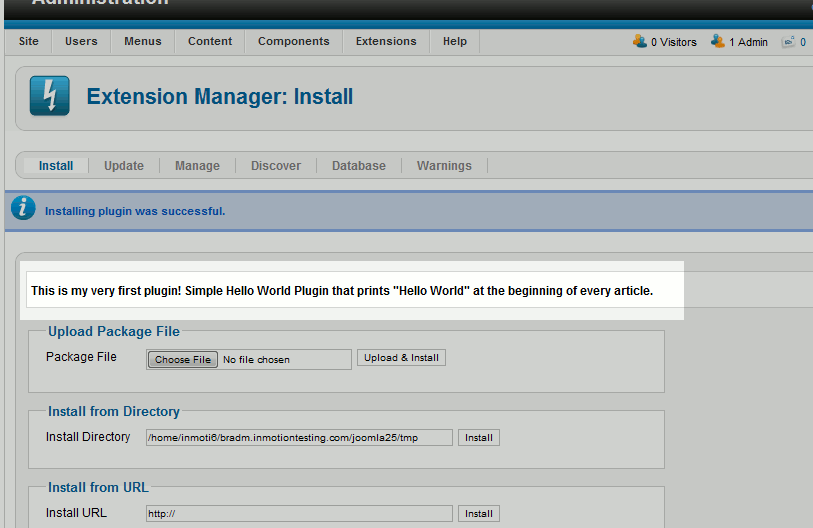Click the blue info icon in the message bar
This screenshot has width=813, height=528.
coord(23,209)
